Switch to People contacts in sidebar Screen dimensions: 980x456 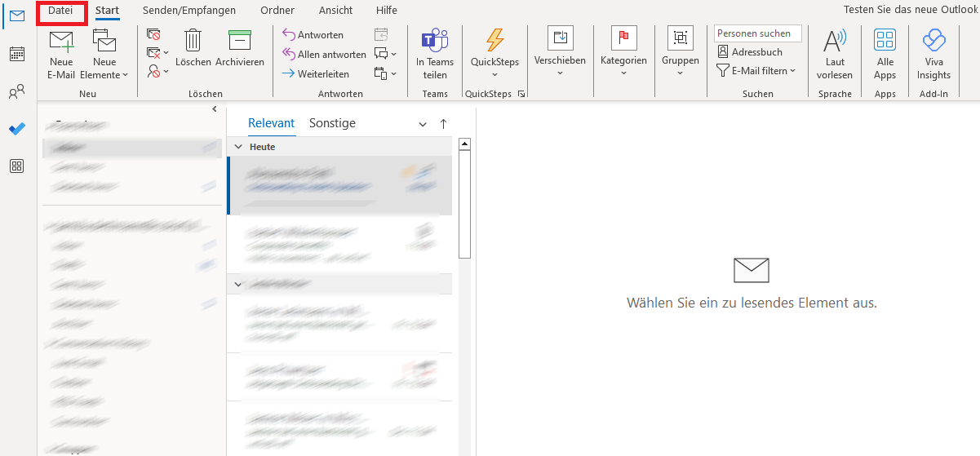click(16, 92)
